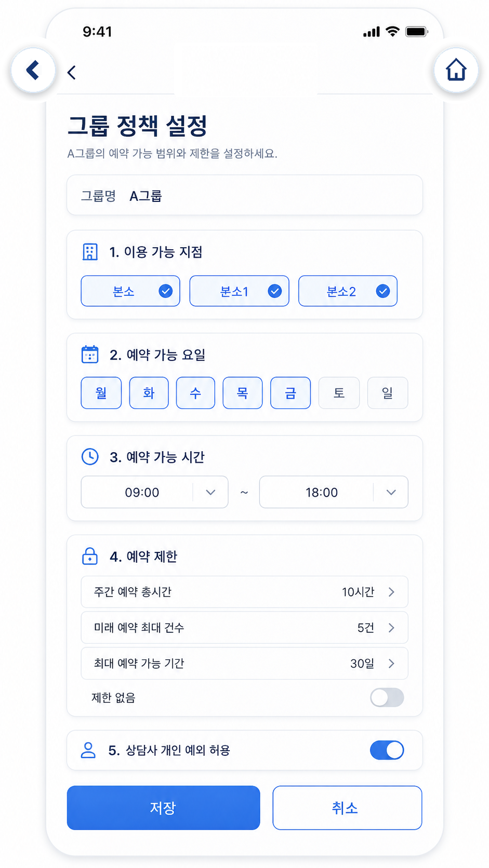Tap the thin back chevron in header

(72, 73)
